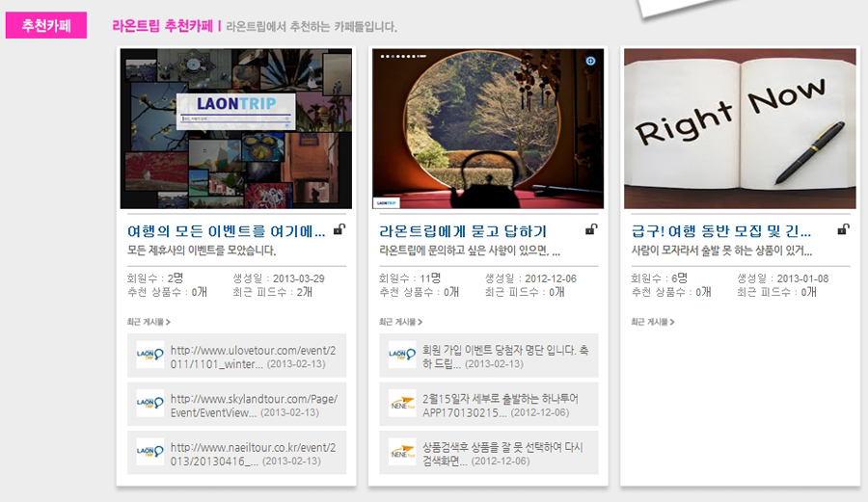Click the LAON logo icon beside skylandtour post
Viewport: 868px width, 502px height.
150,404
